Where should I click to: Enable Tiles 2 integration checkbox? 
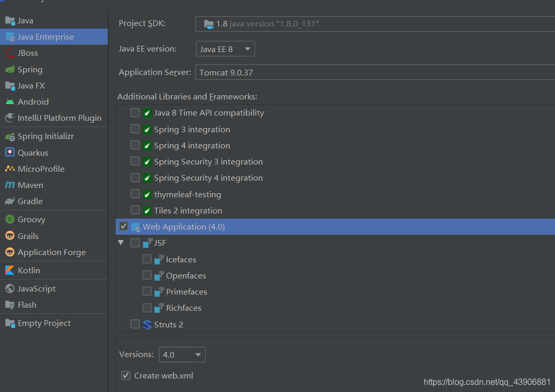pyautogui.click(x=135, y=210)
